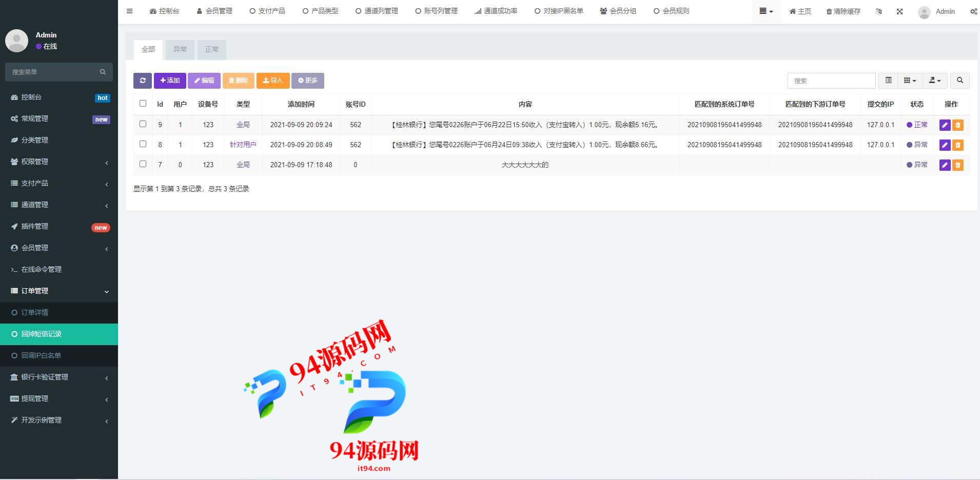This screenshot has width=980, height=480.
Task: Click the 添加 add button
Action: [170, 81]
